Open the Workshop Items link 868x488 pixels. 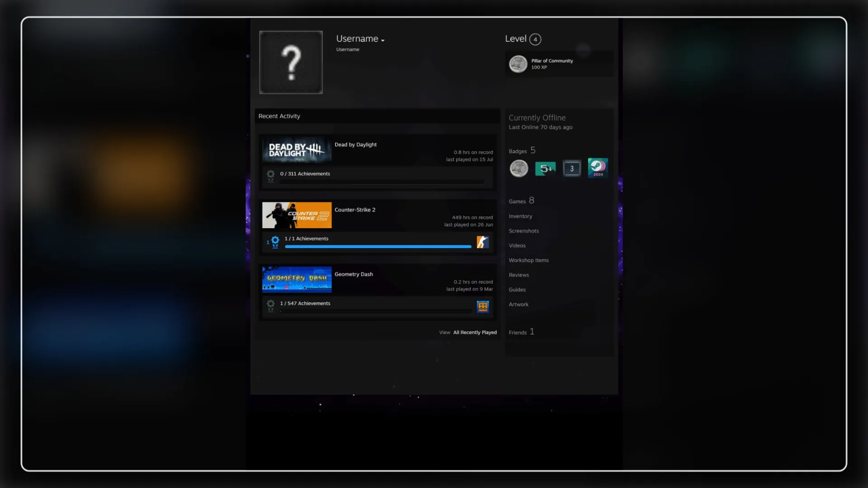528,260
